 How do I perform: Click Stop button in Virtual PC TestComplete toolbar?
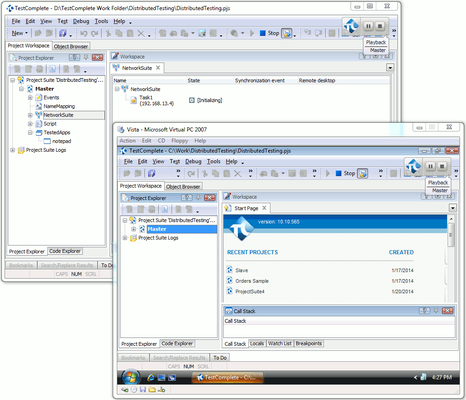345,173
